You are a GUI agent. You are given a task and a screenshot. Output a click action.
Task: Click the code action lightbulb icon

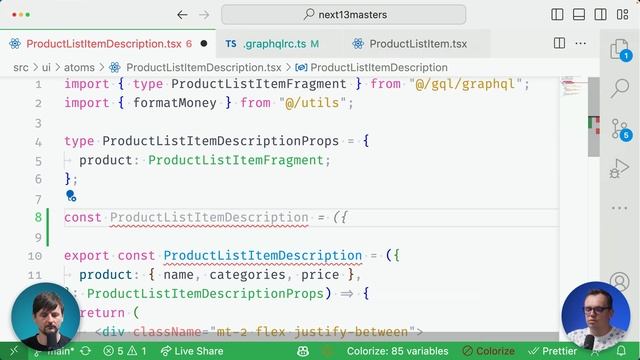(71, 196)
